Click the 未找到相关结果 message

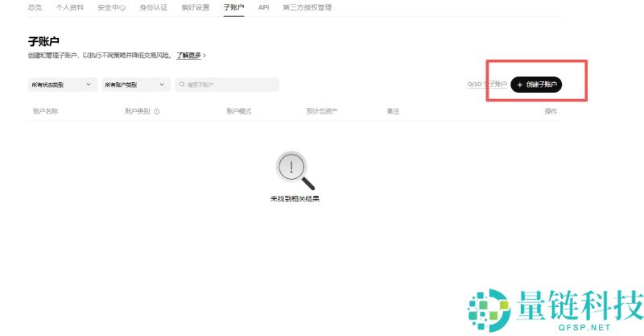click(295, 199)
